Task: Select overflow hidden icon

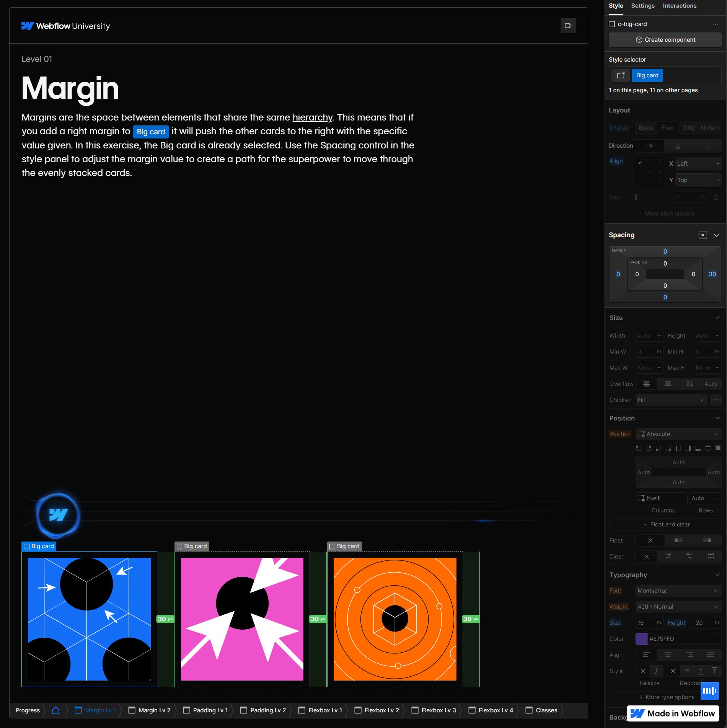Action: [668, 384]
